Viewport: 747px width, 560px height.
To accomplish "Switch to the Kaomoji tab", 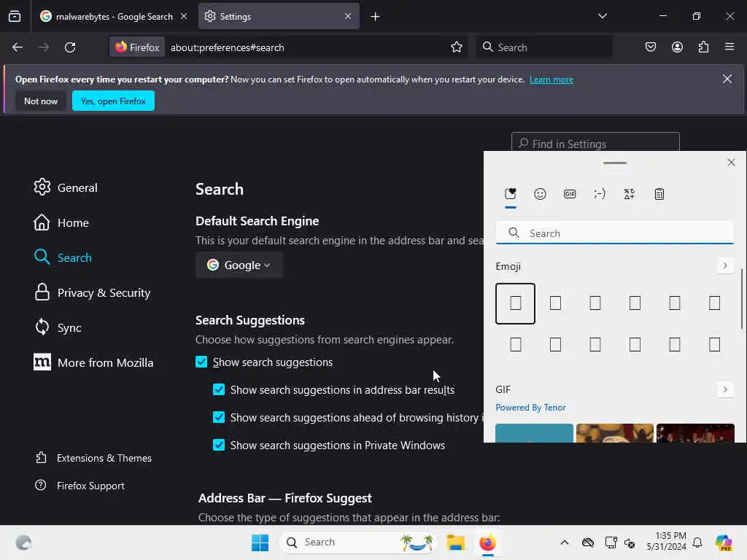I will [x=600, y=194].
